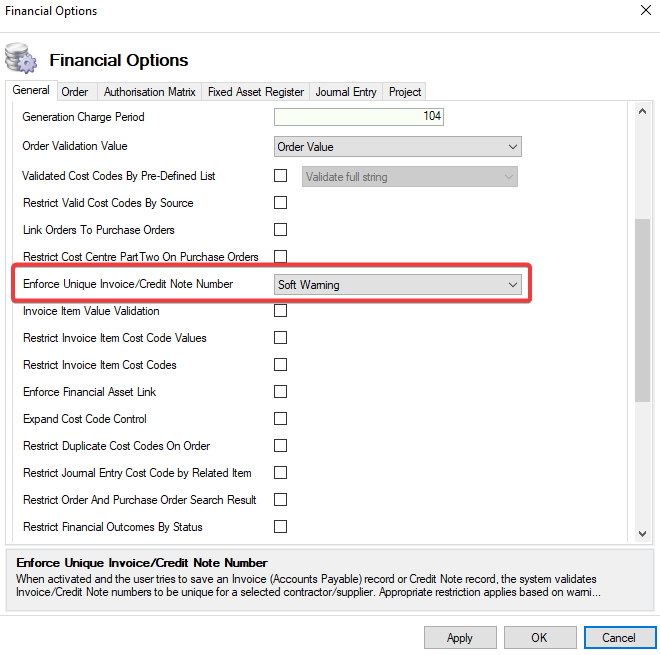The height and width of the screenshot is (655, 660).
Task: Open the Order Validation Value dropdown
Action: click(x=398, y=147)
